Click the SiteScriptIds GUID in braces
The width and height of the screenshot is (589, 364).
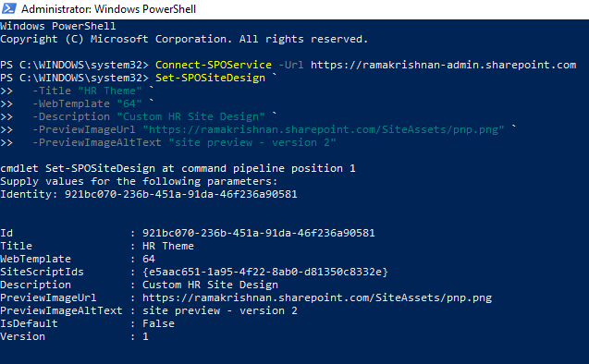tap(265, 272)
